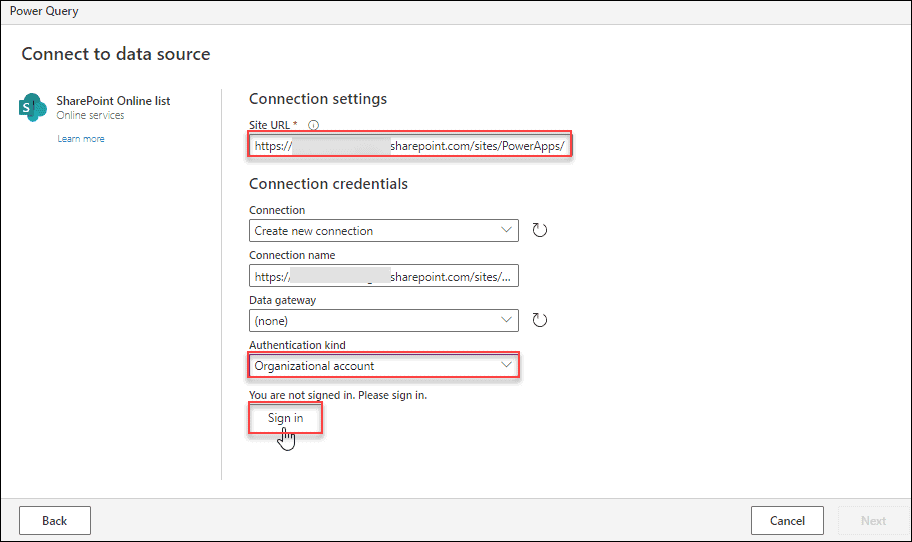Open the Authentication kind dropdown
This screenshot has height=542, width=912.
(x=384, y=366)
